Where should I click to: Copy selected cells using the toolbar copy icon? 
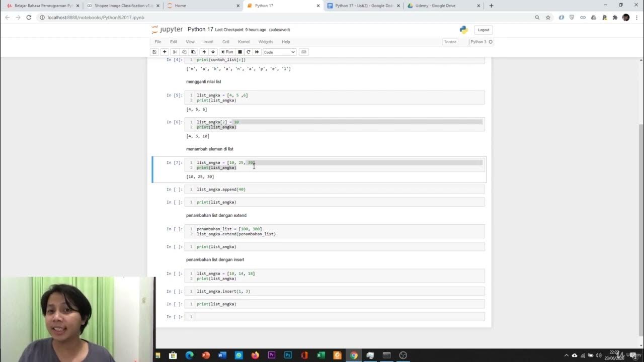(x=184, y=52)
